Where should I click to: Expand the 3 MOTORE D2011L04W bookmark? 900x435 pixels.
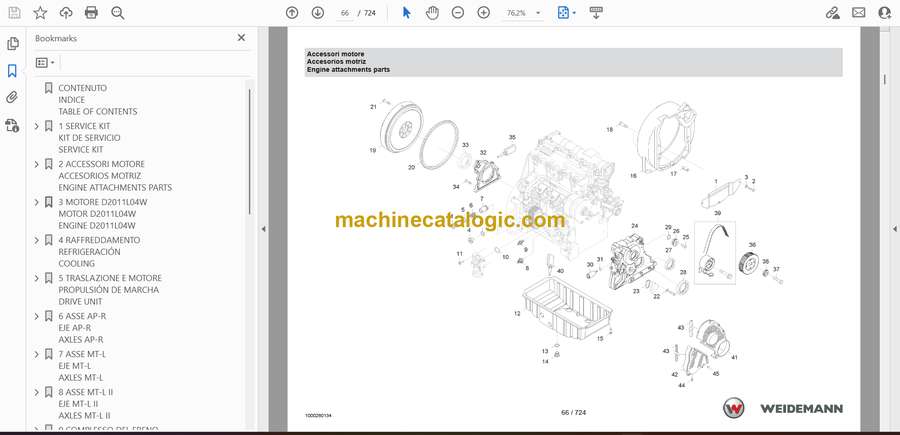(x=37, y=202)
